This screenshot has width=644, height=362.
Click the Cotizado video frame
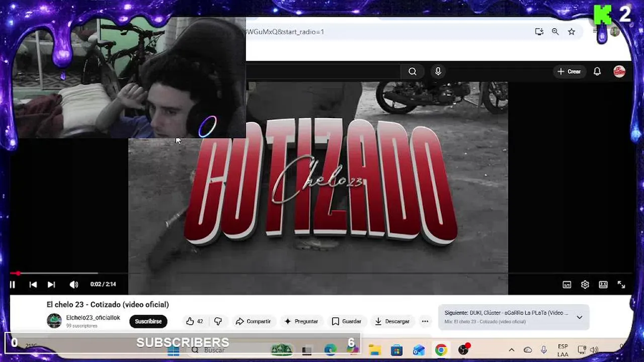coord(318,188)
